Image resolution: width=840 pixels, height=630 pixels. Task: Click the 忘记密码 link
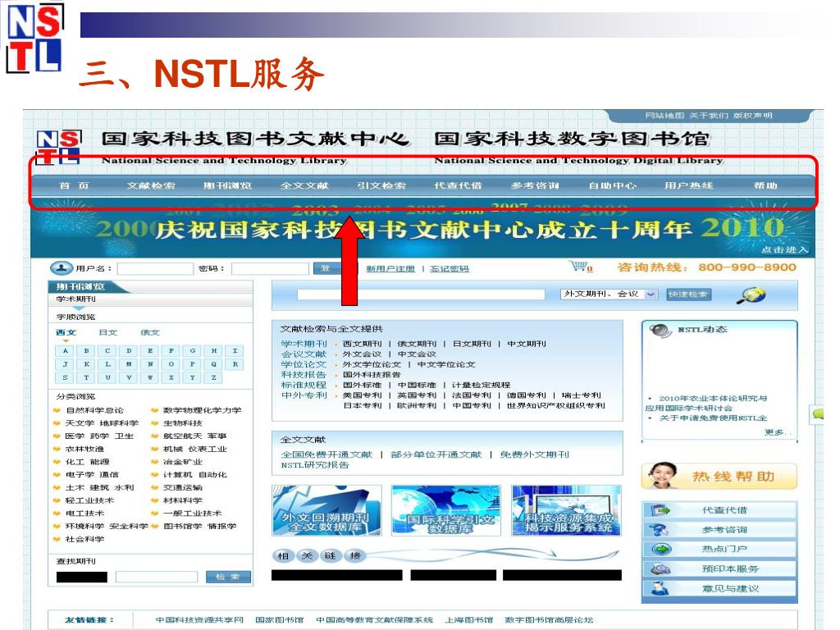pos(450,269)
